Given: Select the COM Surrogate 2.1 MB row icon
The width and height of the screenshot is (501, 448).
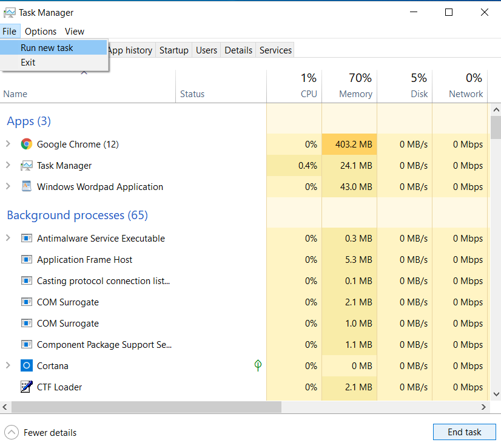Looking at the screenshot, I should [27, 302].
